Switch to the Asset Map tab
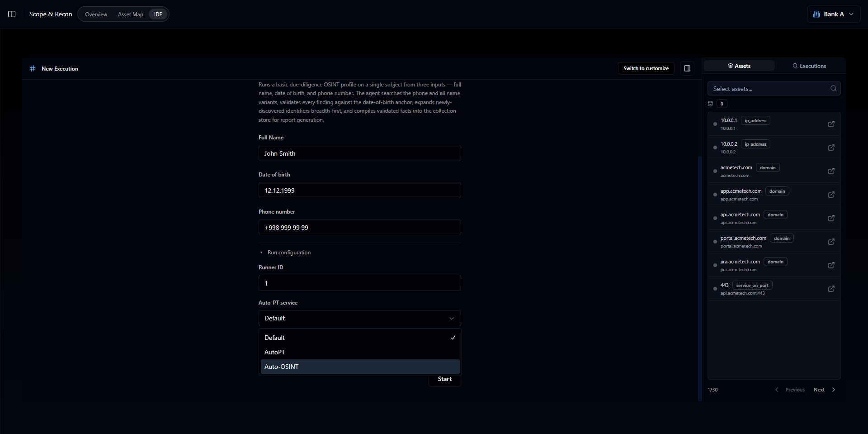The width and height of the screenshot is (868, 434). (x=131, y=14)
